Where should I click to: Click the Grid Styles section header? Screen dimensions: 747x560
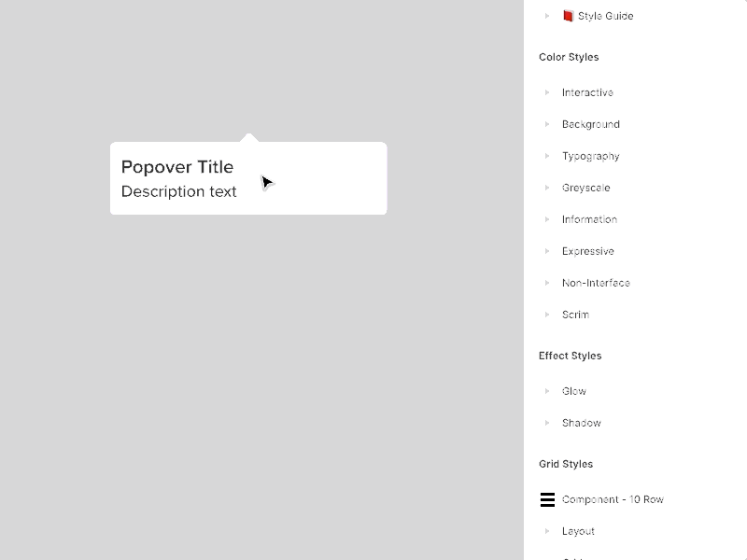(566, 464)
